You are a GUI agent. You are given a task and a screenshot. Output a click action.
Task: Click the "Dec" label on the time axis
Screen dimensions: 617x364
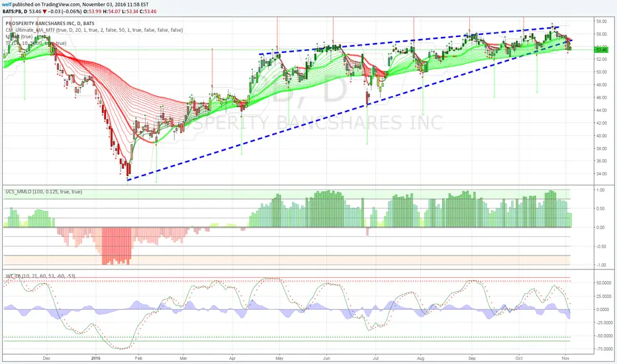[46, 359]
